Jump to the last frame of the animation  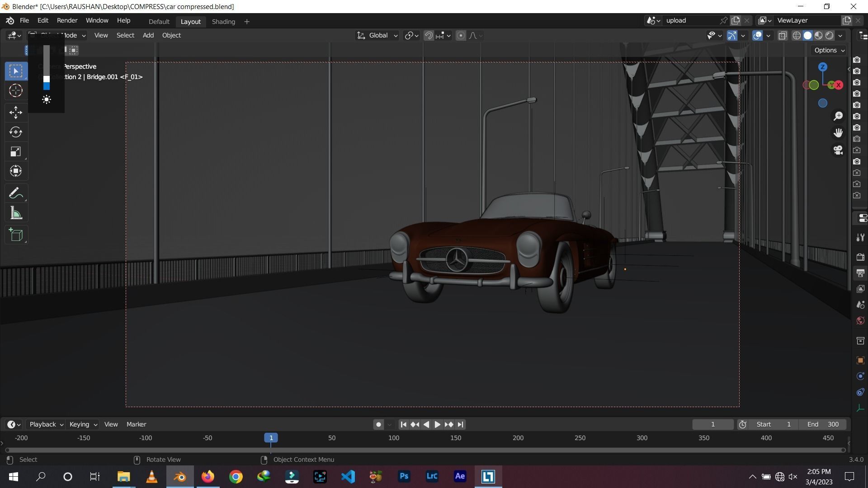(461, 424)
